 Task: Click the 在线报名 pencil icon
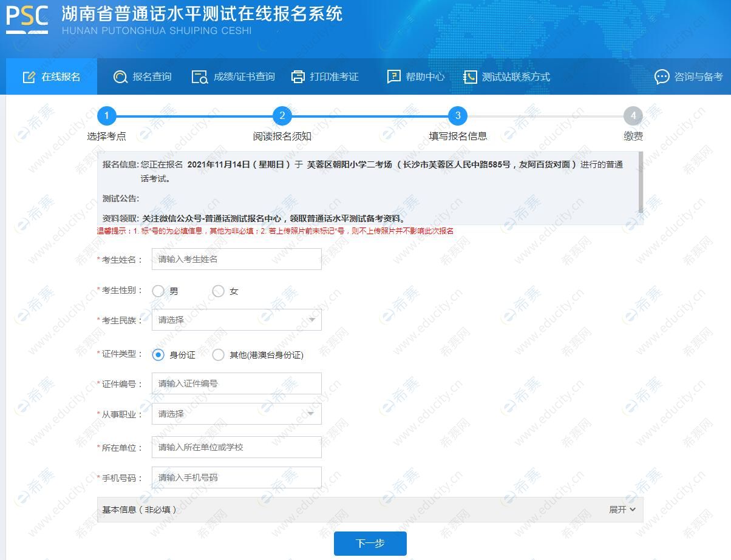coord(28,76)
